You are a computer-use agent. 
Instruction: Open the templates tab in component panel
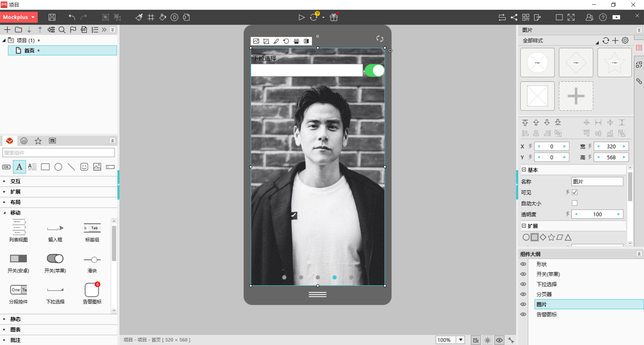tap(52, 141)
